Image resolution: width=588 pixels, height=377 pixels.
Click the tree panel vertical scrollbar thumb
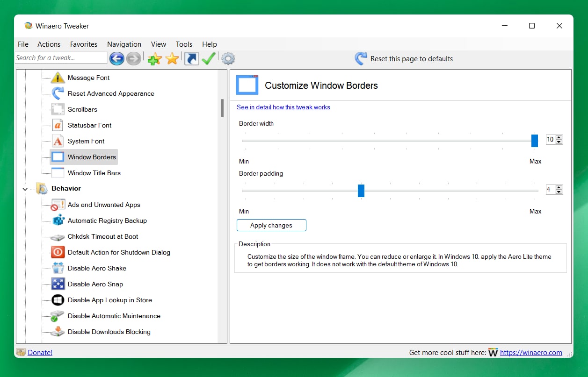pyautogui.click(x=222, y=108)
